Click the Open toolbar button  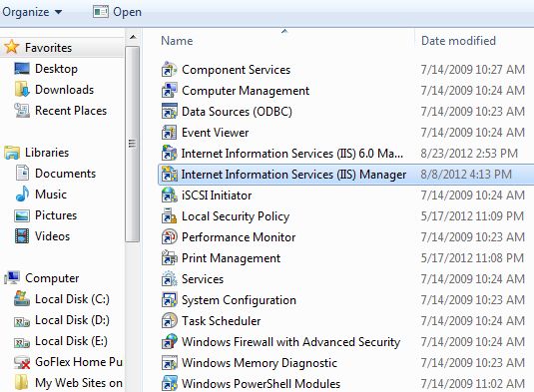pos(117,12)
